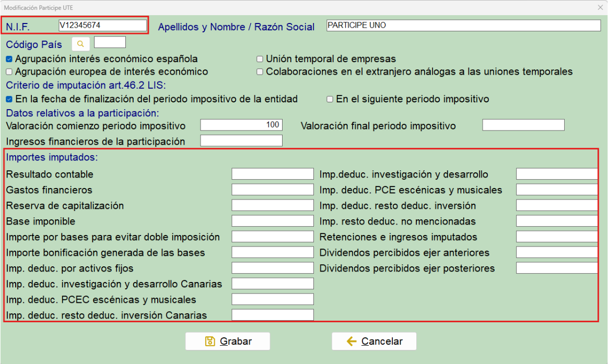
Task: Close the Modificación Partícipe UTE dialog
Action: tap(600, 7)
